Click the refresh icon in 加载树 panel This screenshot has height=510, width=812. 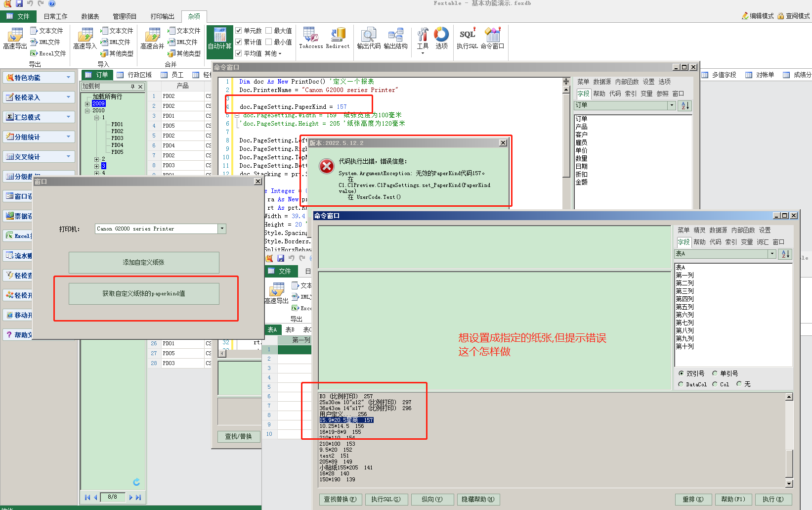(x=136, y=482)
